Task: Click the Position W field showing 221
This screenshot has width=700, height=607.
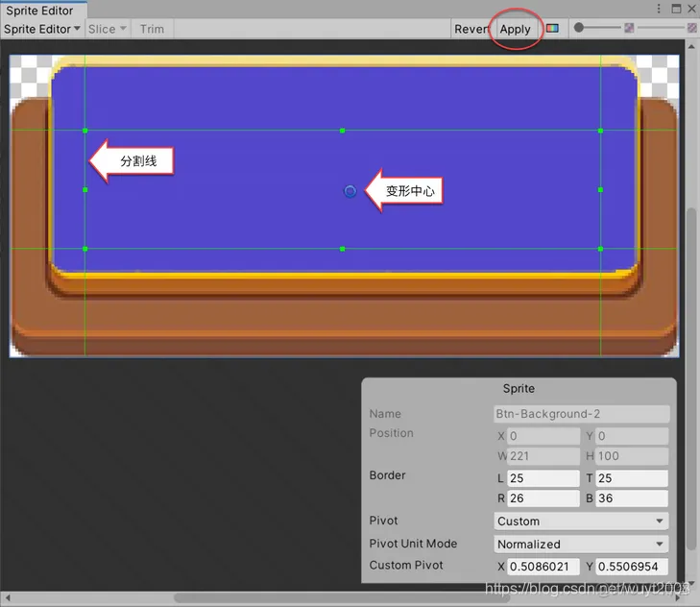Action: coord(543,456)
